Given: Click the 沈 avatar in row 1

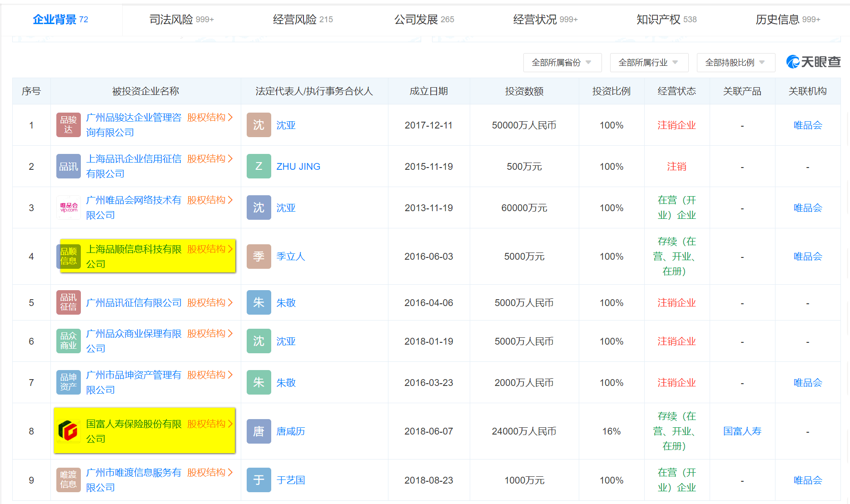Looking at the screenshot, I should coord(259,125).
